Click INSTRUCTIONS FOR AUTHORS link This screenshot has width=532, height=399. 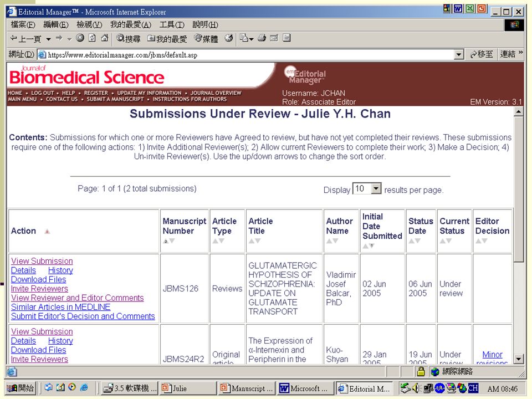pyautogui.click(x=190, y=99)
